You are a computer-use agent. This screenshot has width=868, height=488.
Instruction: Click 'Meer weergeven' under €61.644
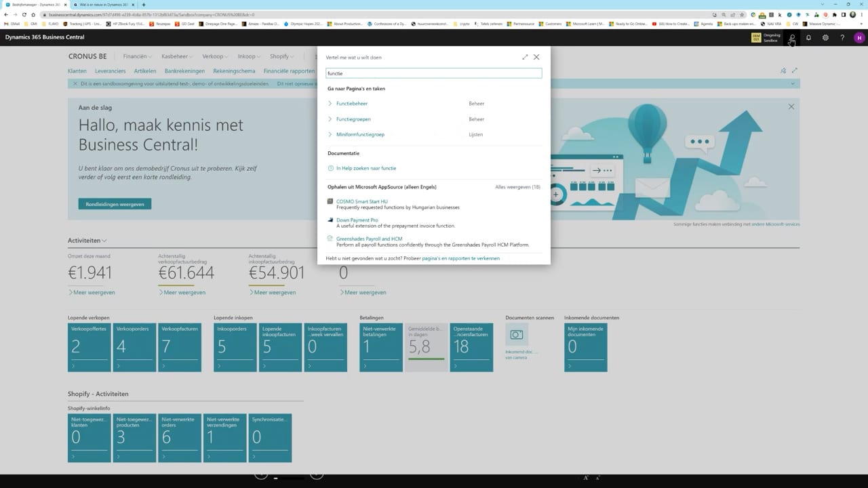[x=182, y=293]
